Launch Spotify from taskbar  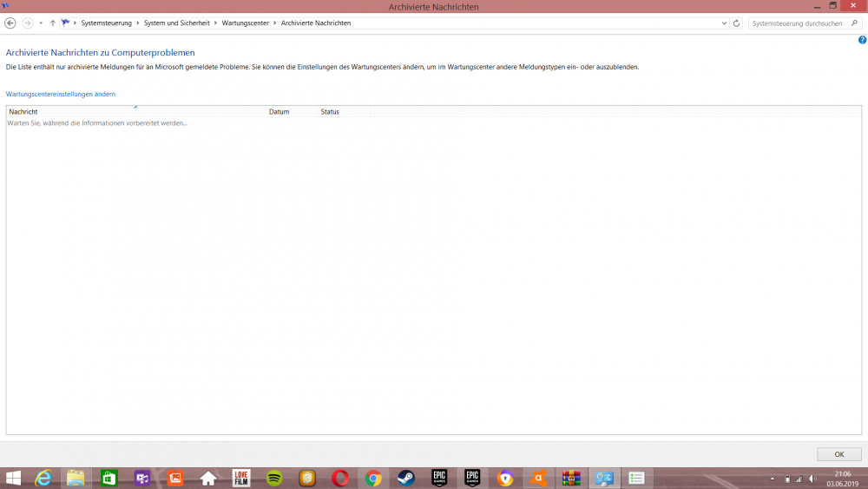(x=274, y=478)
